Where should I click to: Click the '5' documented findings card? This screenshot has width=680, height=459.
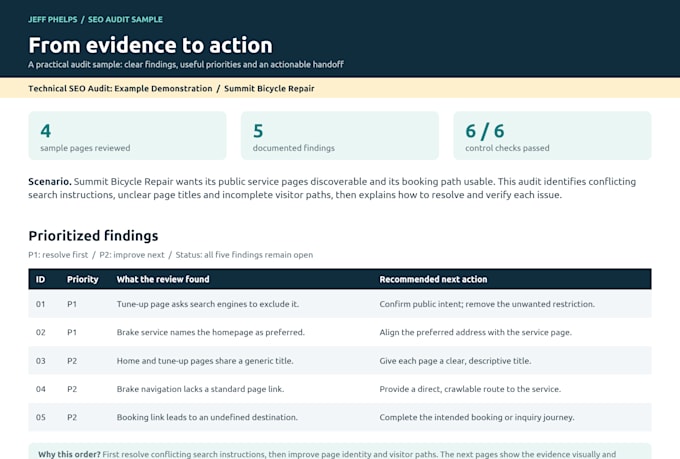pos(340,136)
